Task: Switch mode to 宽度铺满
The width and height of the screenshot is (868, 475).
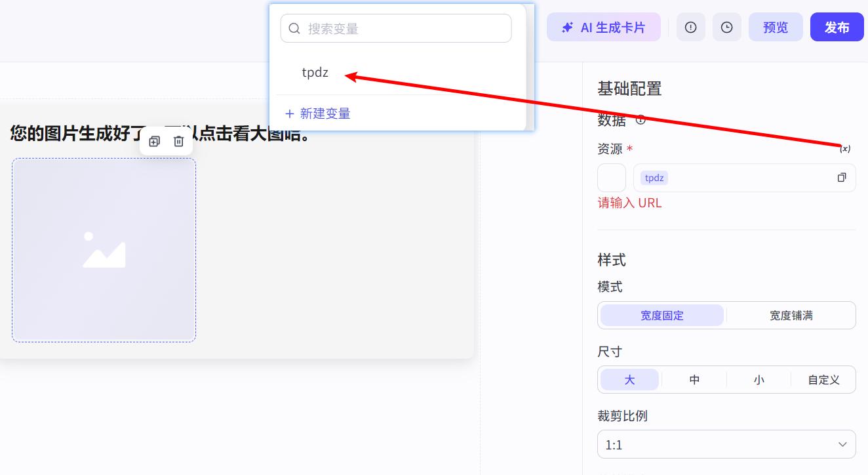Action: [791, 315]
